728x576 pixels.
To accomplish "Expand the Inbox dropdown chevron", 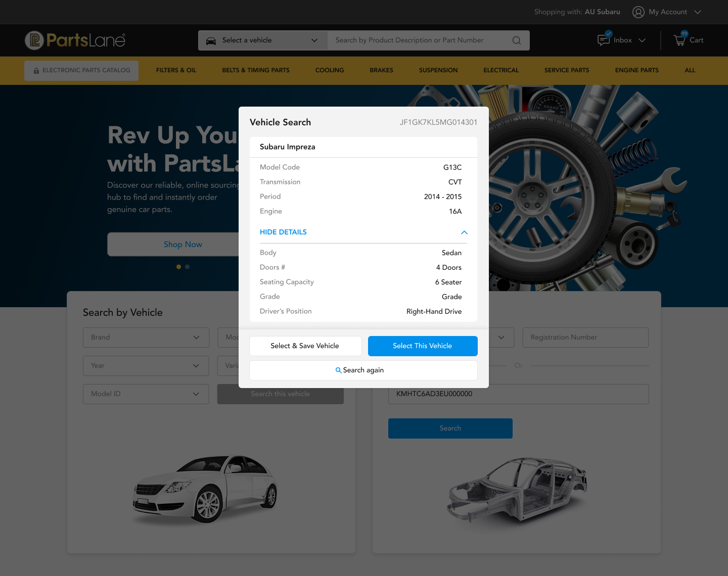I will pos(642,40).
